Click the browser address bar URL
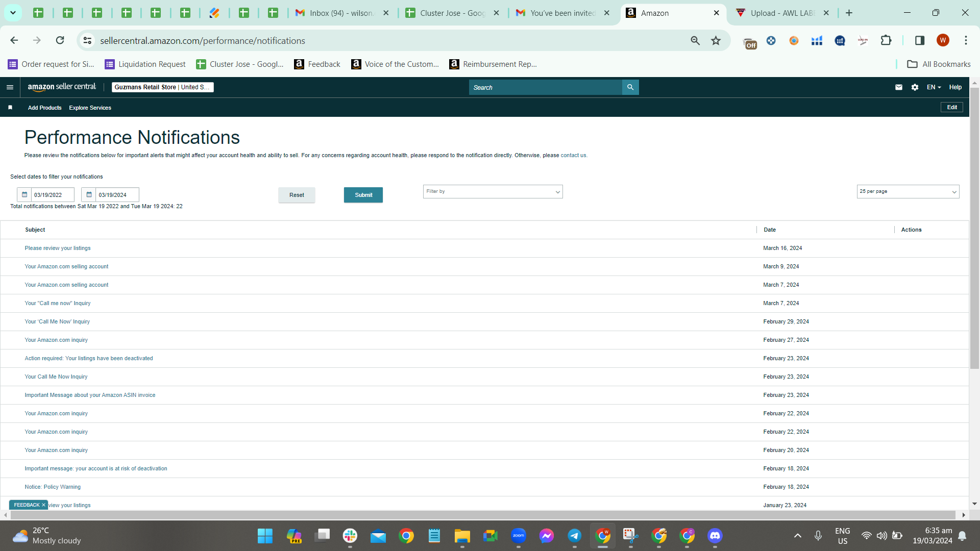Viewport: 980px width, 551px height. [203, 40]
